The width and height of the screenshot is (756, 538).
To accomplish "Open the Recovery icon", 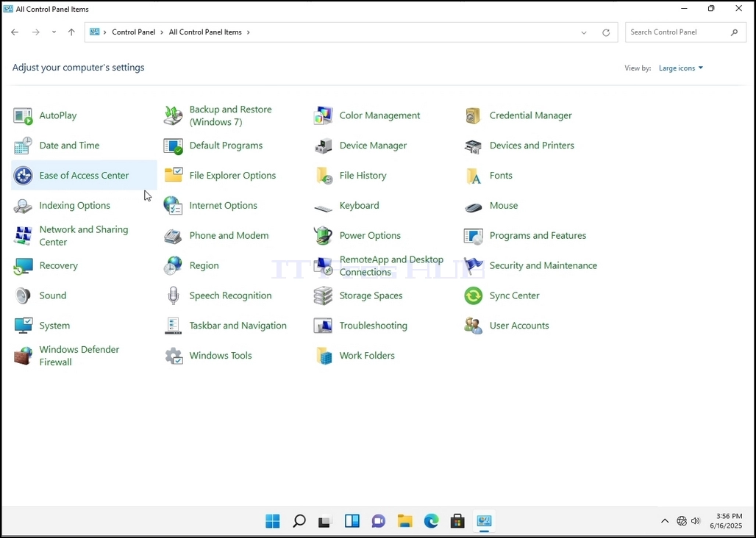I will click(23, 266).
